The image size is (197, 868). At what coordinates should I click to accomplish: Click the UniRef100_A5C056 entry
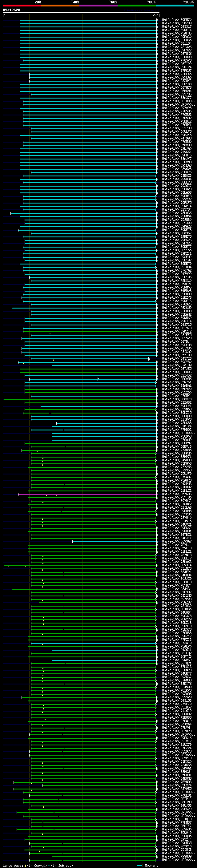[177, 379]
